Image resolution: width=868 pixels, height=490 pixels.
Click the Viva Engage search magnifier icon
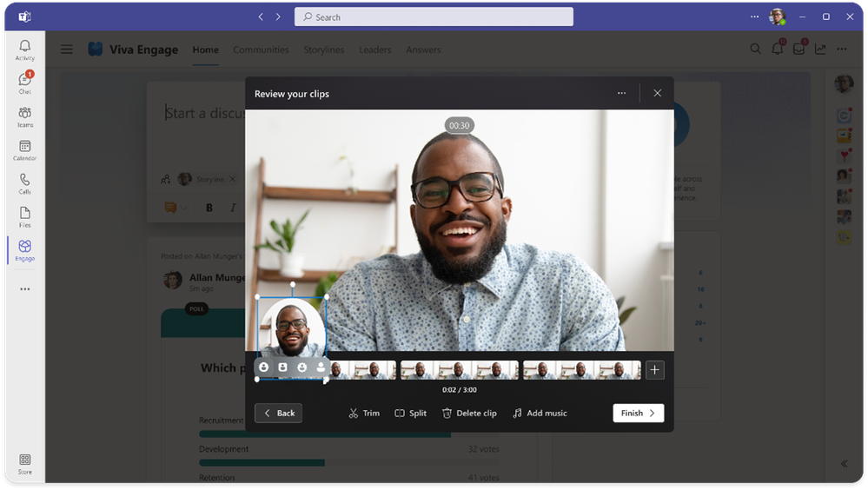(755, 50)
